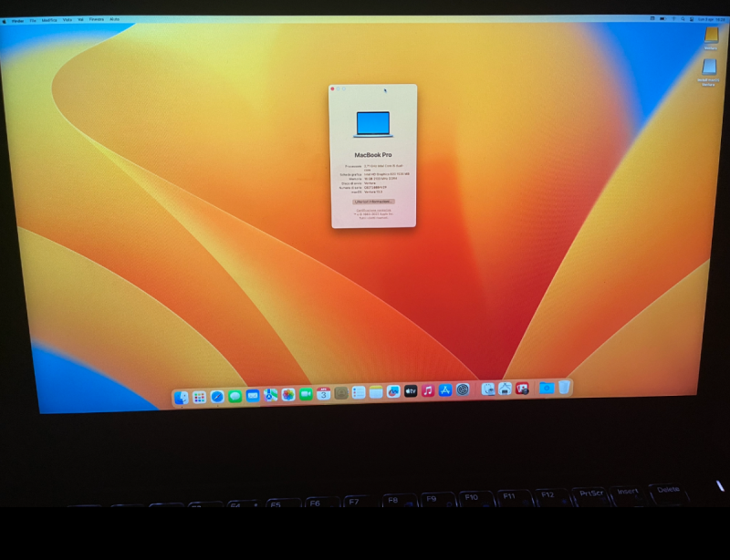Close the About This Mac window
This screenshot has width=730, height=560.
(x=332, y=88)
